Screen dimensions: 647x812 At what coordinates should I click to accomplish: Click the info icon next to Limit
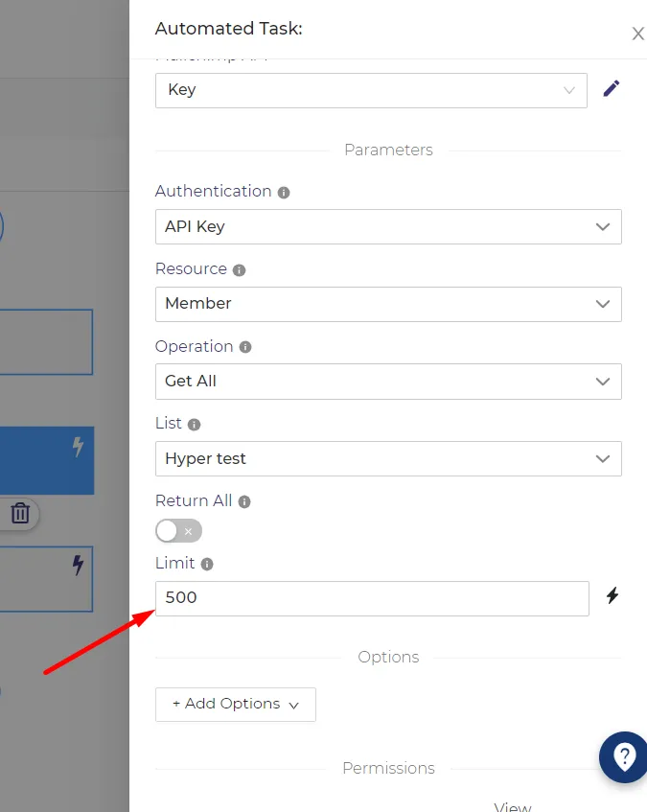click(207, 564)
